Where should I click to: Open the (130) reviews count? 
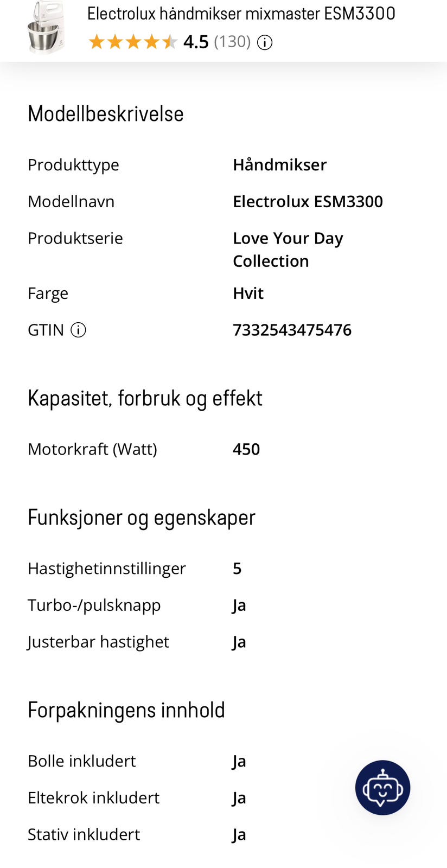(x=232, y=42)
